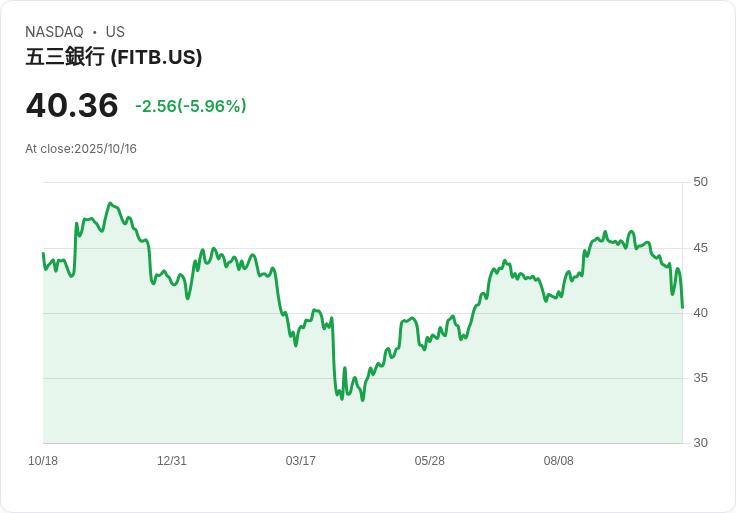This screenshot has height=513, width=736.
Task: Open the 五三銀行 (FITB.US) stock title
Action: (114, 57)
